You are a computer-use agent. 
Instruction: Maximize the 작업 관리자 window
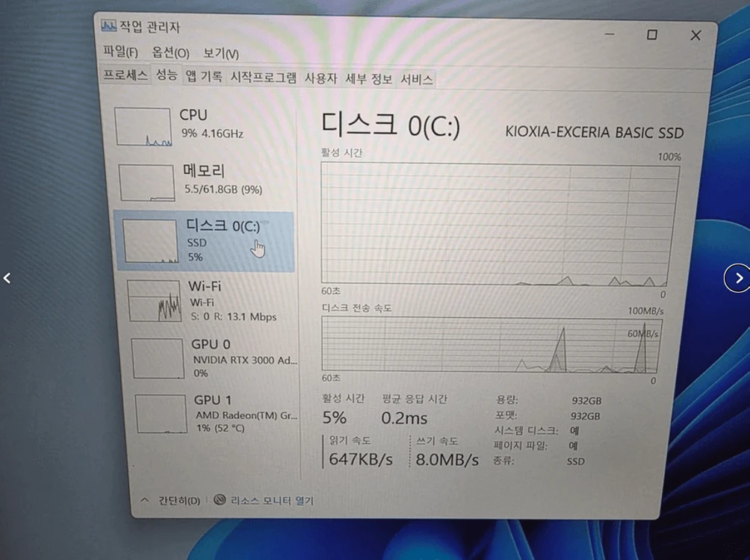[651, 34]
